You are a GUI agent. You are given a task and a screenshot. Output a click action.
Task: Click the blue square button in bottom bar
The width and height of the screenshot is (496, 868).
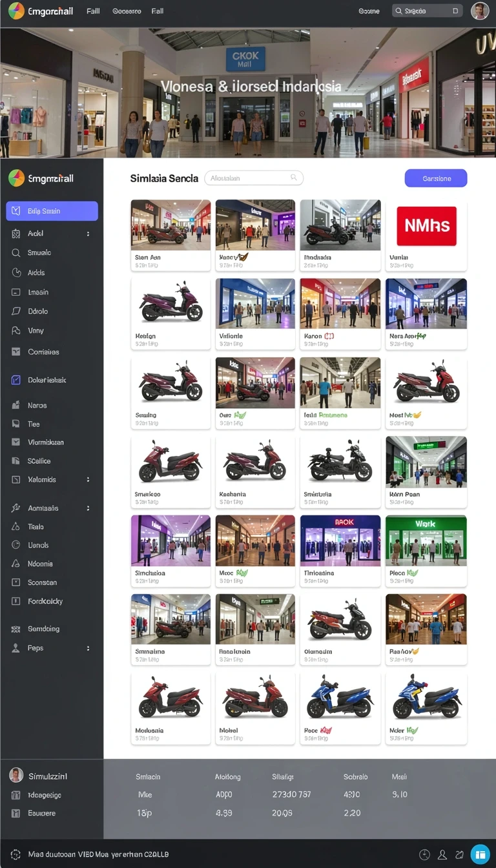(480, 854)
